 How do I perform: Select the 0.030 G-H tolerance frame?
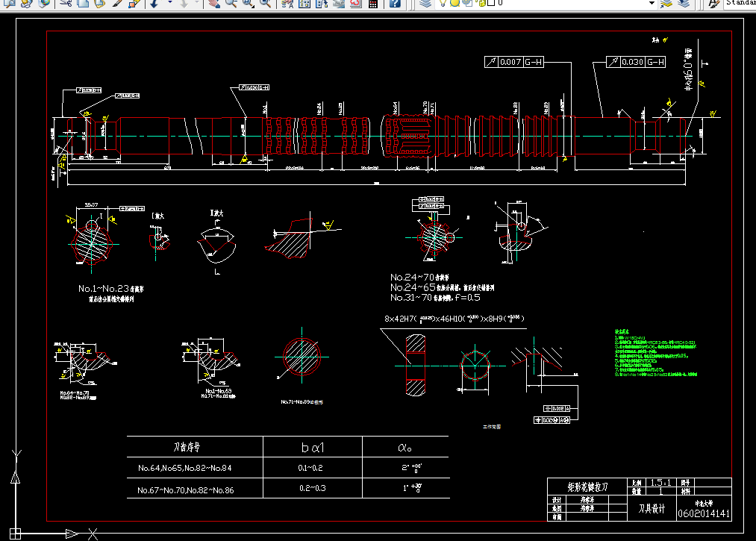(x=636, y=62)
